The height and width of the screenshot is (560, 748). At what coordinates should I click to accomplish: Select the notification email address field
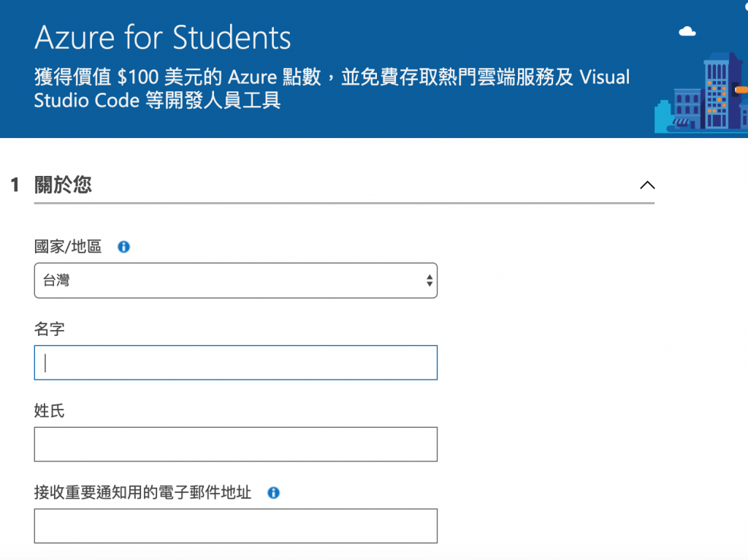pos(235,526)
